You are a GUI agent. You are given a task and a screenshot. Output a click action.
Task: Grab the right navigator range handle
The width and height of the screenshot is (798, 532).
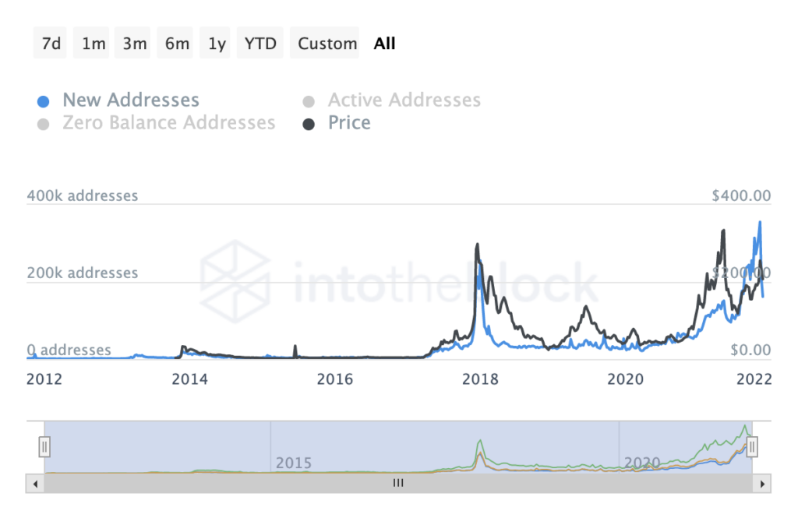(x=752, y=447)
